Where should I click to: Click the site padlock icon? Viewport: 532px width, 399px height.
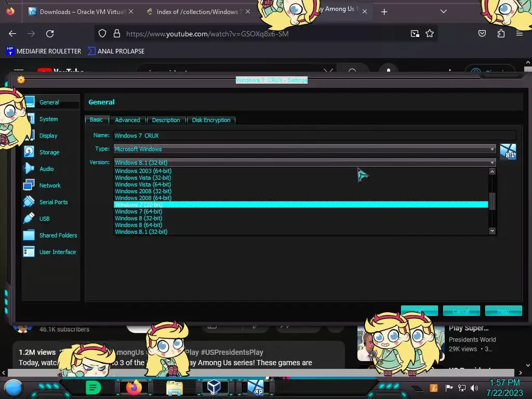117,34
